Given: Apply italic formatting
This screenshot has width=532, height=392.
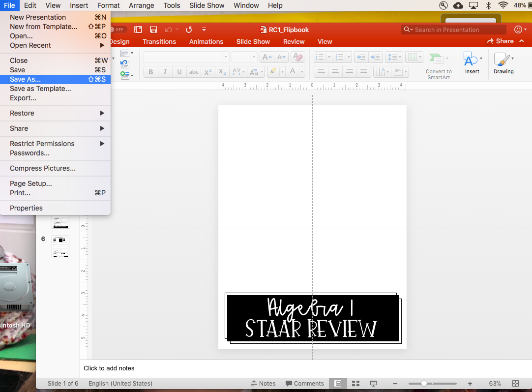Looking at the screenshot, I should pos(165,72).
